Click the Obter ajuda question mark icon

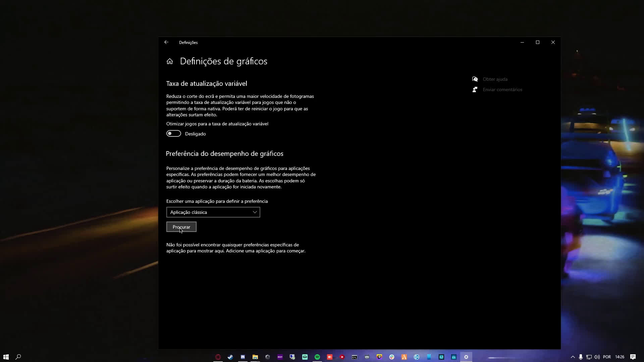[x=475, y=79]
